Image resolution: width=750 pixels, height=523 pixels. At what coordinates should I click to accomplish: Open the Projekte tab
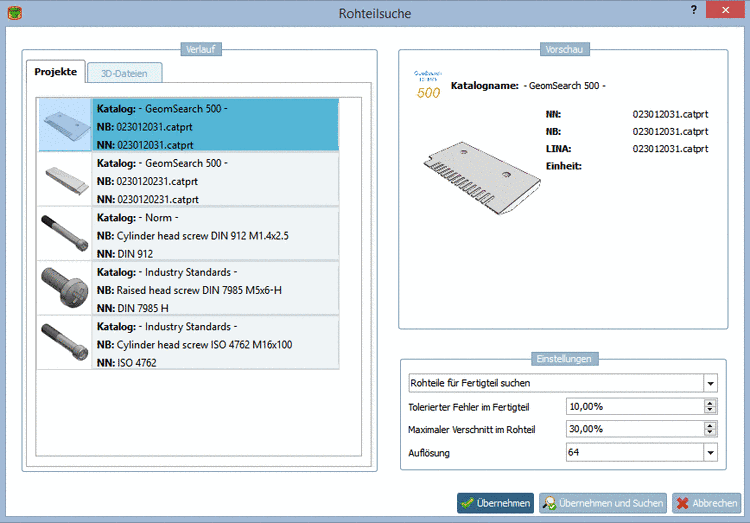pos(55,72)
